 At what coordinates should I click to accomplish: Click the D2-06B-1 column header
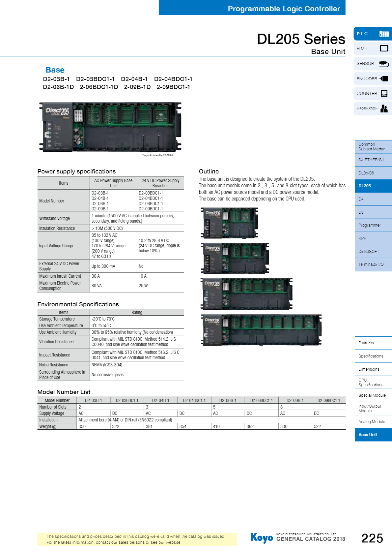pos(228,400)
